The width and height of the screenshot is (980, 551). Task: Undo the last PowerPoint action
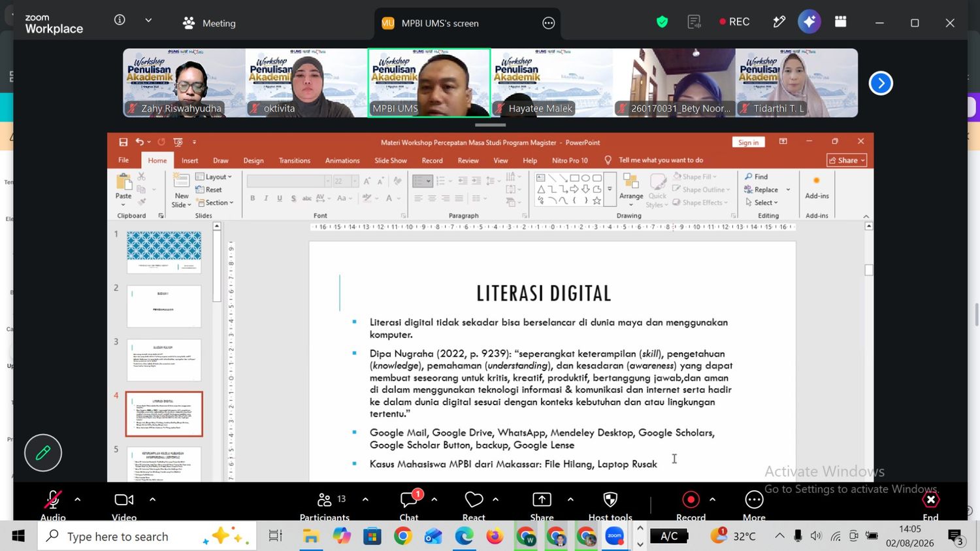(139, 142)
